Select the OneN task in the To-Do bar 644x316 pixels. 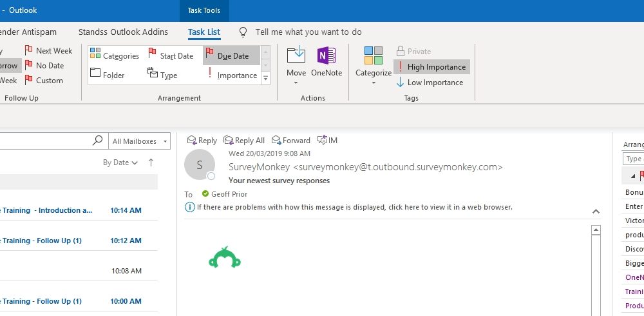tap(633, 277)
